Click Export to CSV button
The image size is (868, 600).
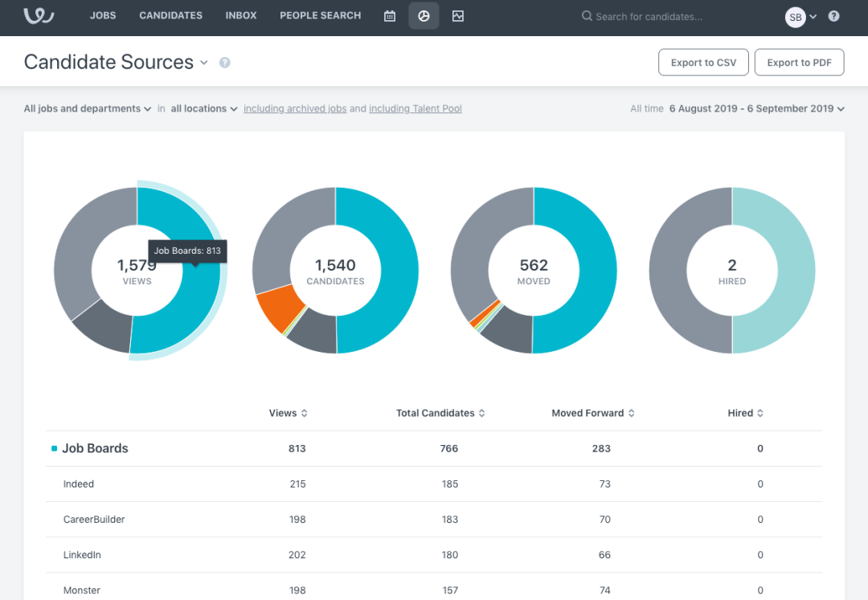tap(703, 63)
